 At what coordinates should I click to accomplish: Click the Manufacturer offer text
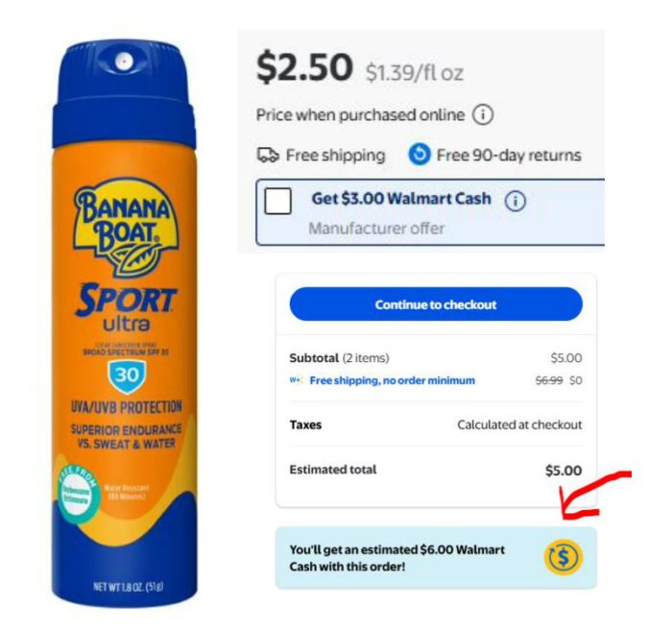376,228
